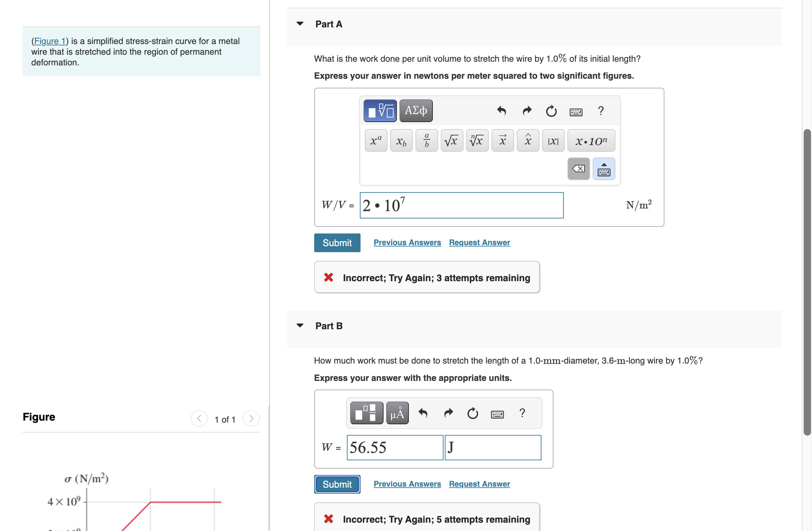812x531 pixels.
Task: Click the square root √x icon
Action: (x=451, y=140)
